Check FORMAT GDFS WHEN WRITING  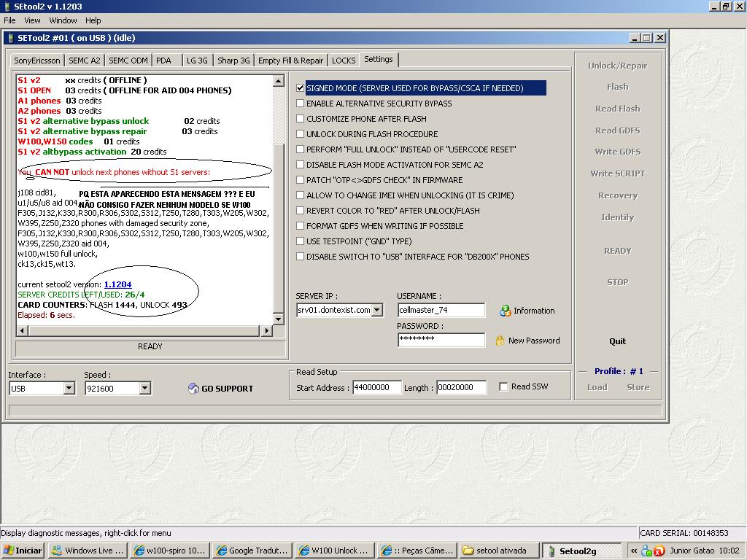(x=300, y=226)
